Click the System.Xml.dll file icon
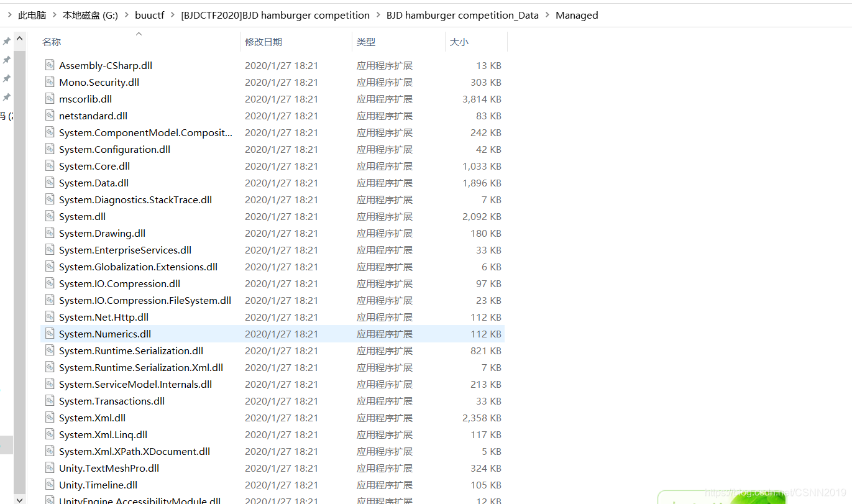 pyautogui.click(x=50, y=418)
